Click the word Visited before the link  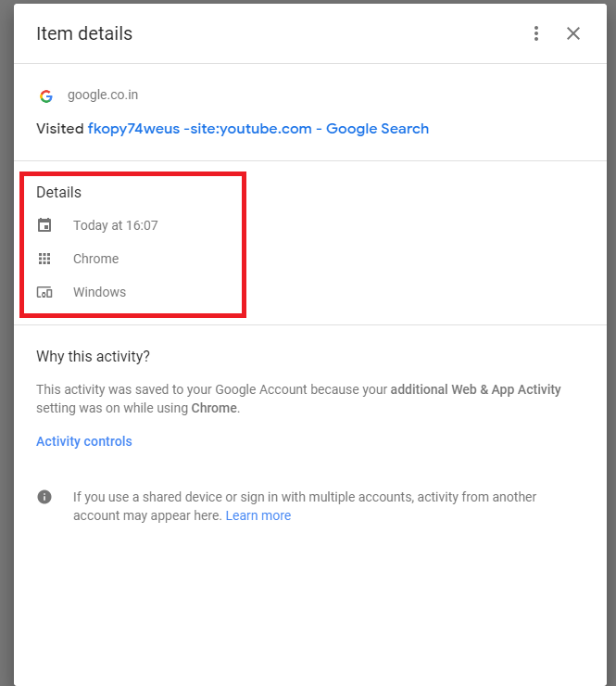pos(60,129)
